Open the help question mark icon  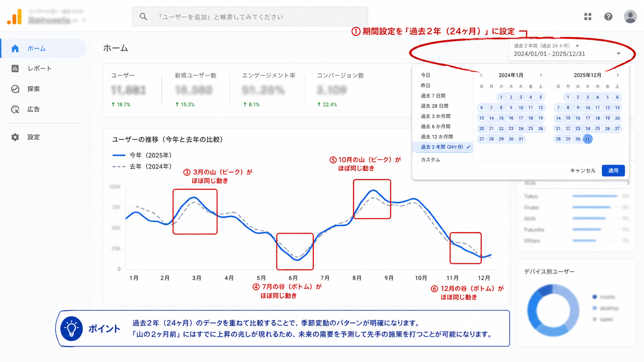click(x=608, y=17)
